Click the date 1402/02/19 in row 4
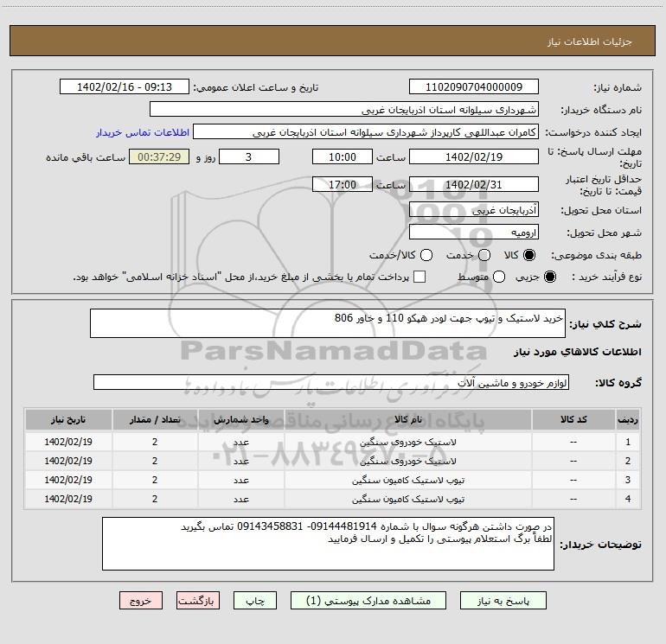The height and width of the screenshot is (644, 666). click(x=68, y=500)
